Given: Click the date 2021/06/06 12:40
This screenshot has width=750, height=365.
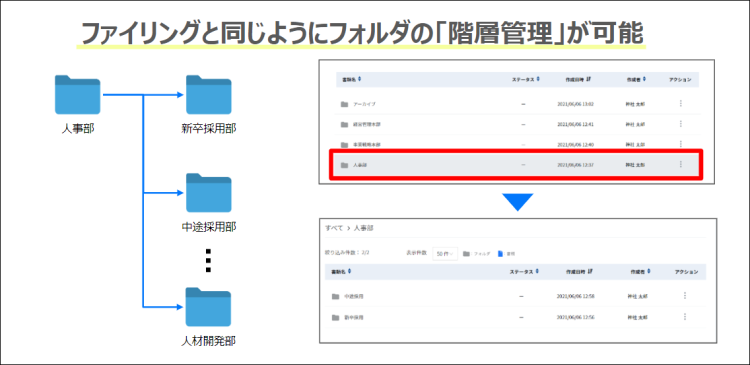Looking at the screenshot, I should (575, 144).
